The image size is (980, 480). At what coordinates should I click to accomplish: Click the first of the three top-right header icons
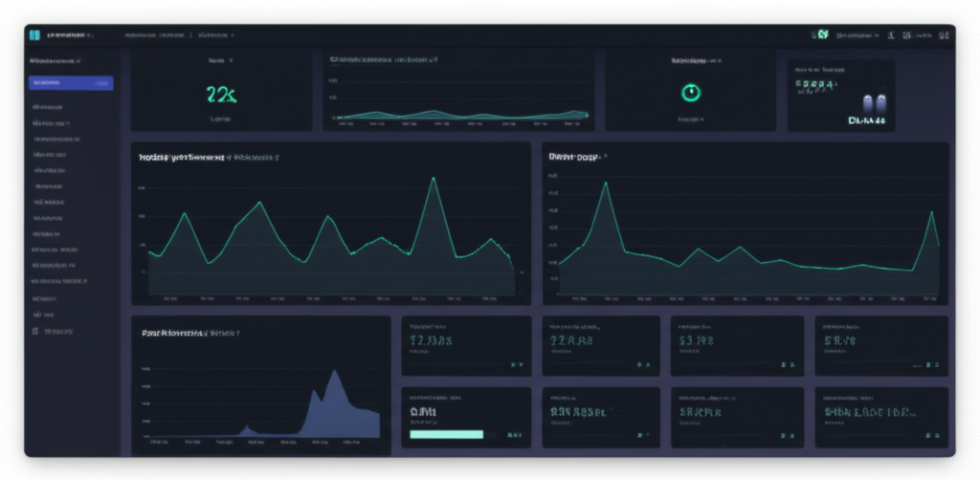892,34
